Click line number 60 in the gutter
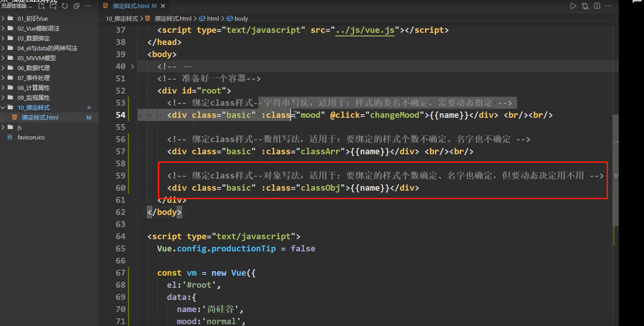 click(120, 188)
